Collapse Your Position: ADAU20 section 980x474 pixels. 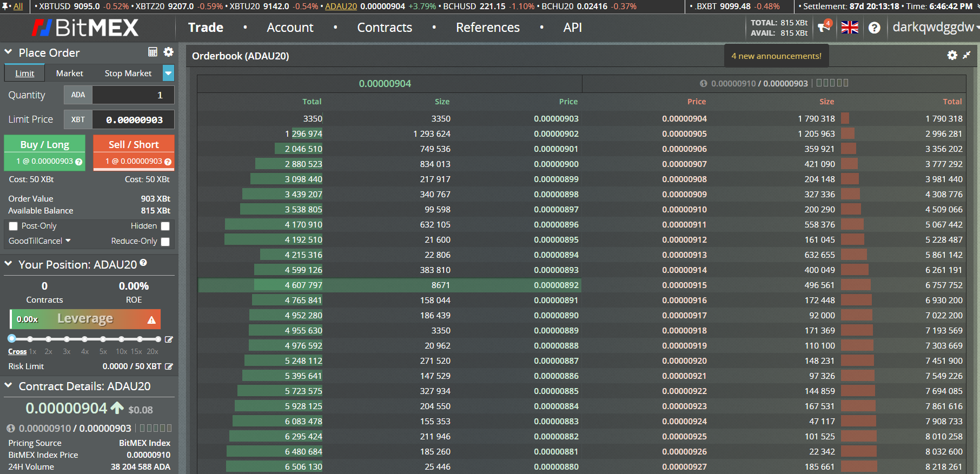[x=8, y=264]
